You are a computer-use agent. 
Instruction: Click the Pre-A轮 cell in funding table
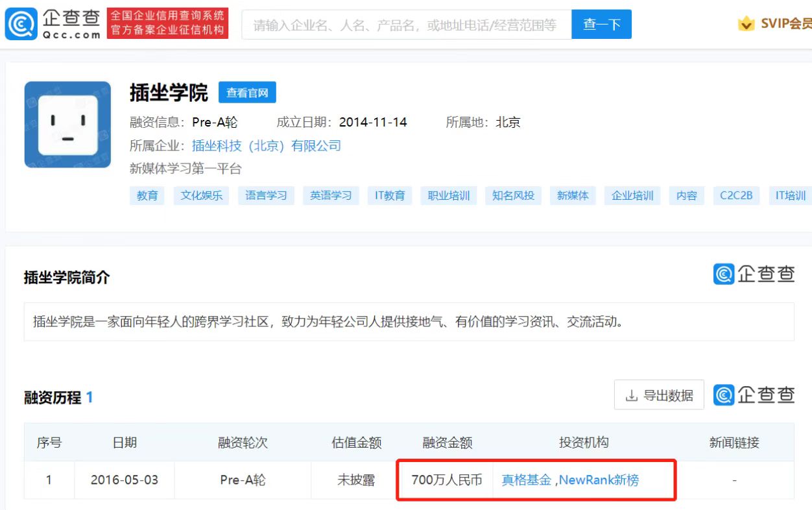point(243,480)
